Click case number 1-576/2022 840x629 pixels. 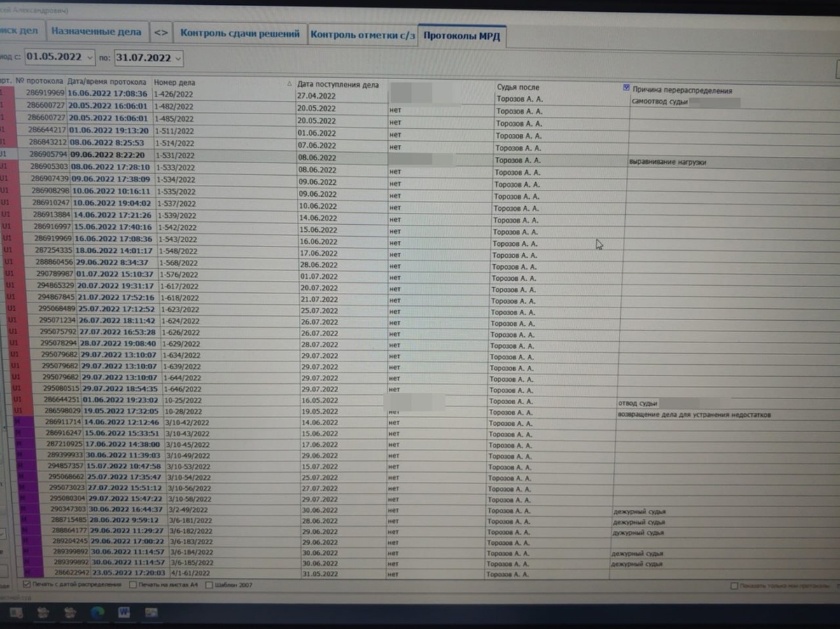click(179, 274)
